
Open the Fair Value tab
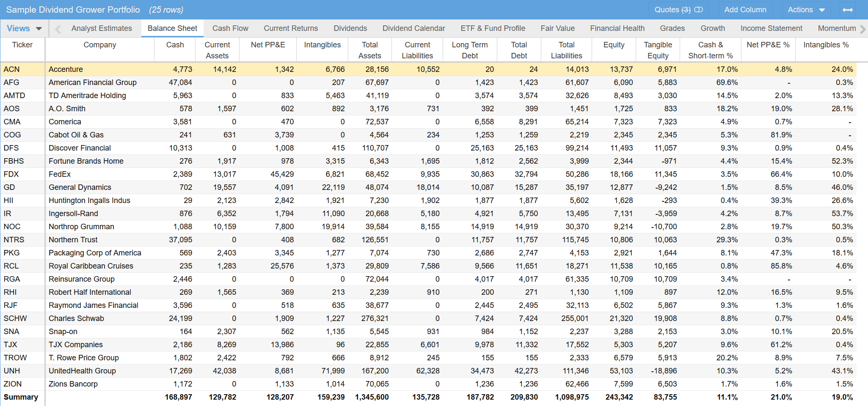(x=557, y=28)
